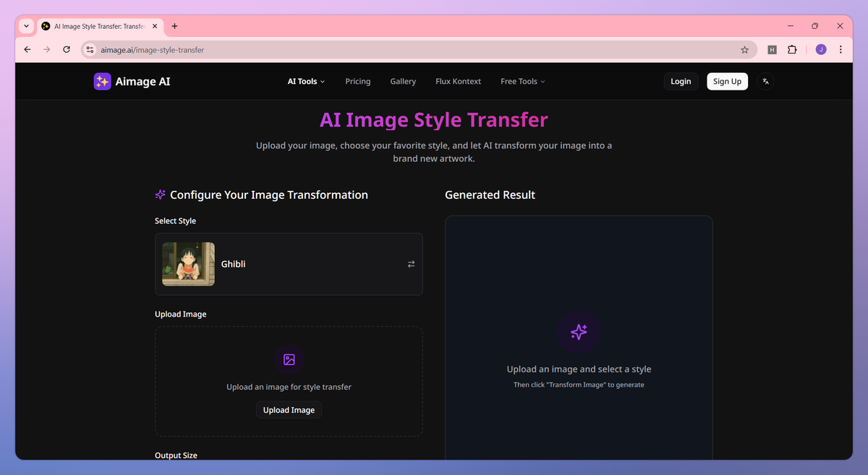Click the 'Then click "Transform Image" to generate' hint
The width and height of the screenshot is (868, 475).
tap(579, 385)
